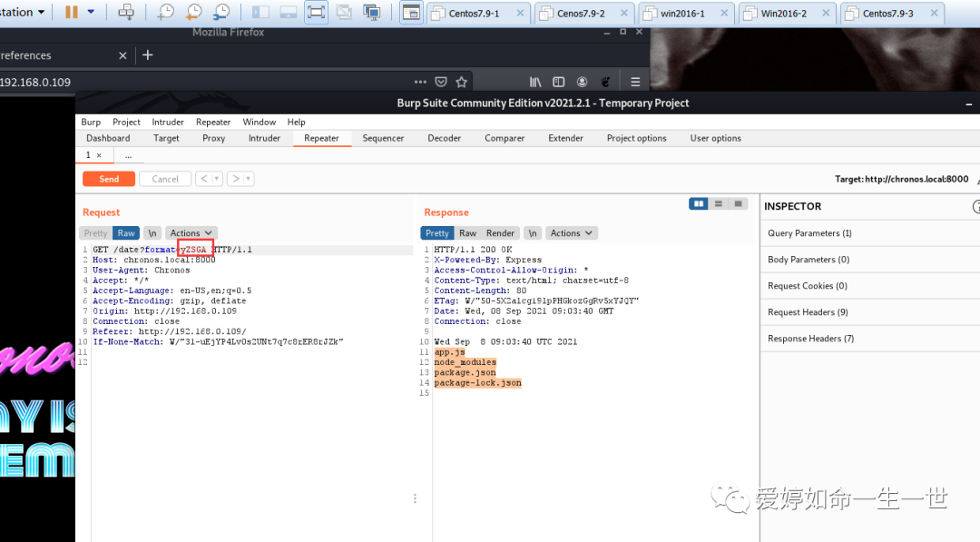Click the manage snapshots icon
This screenshot has width=980, height=542.
[221, 12]
